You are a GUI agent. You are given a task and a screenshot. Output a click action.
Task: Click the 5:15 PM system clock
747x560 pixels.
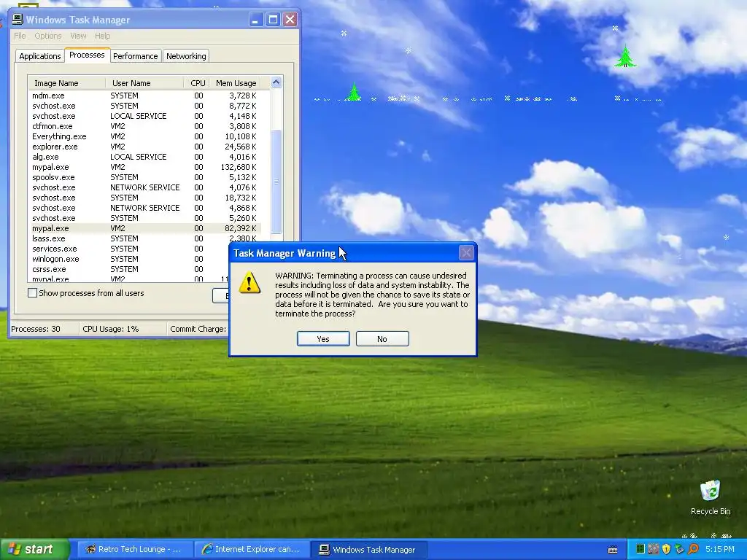coord(720,549)
